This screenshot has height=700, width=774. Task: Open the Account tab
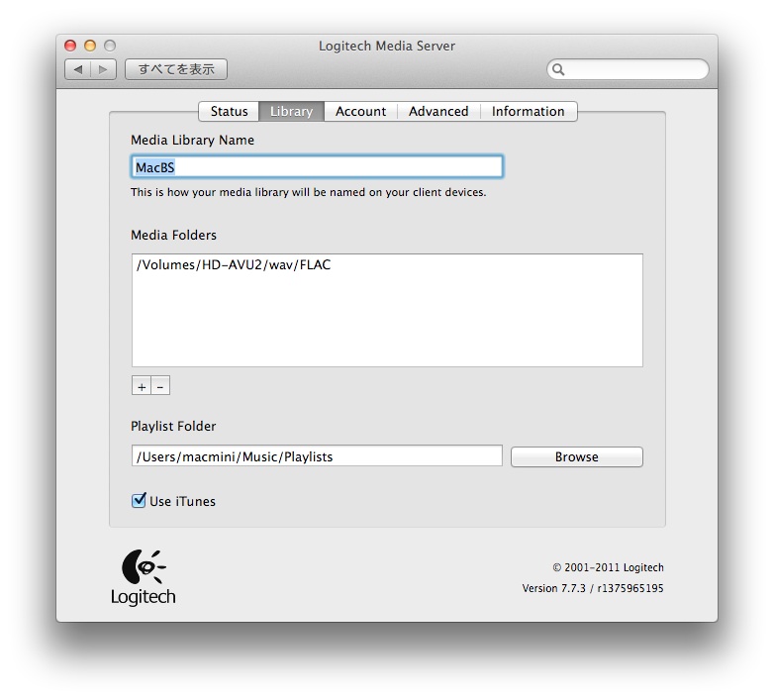pyautogui.click(x=361, y=112)
